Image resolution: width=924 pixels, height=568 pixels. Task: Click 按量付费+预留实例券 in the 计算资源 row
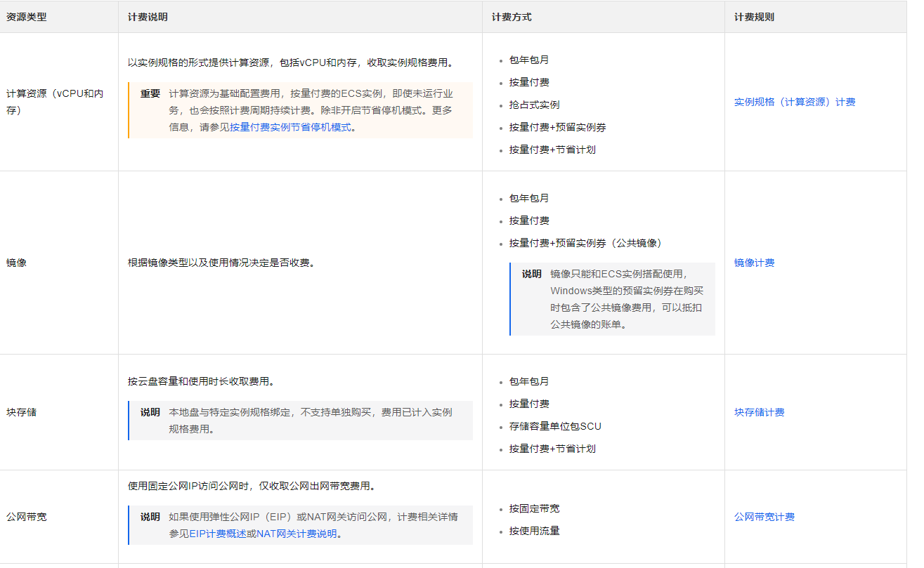(x=557, y=127)
